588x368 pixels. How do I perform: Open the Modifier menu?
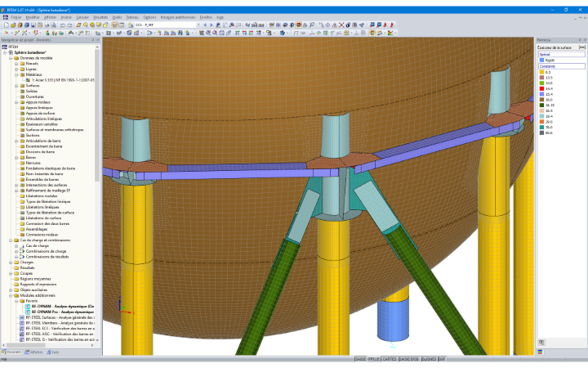point(32,17)
